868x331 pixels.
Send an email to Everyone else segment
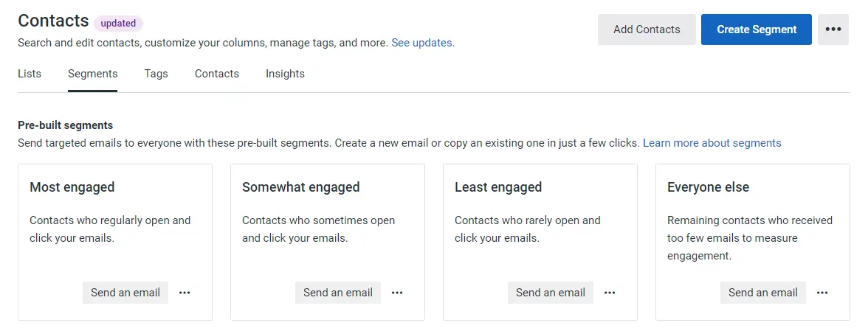(x=763, y=293)
